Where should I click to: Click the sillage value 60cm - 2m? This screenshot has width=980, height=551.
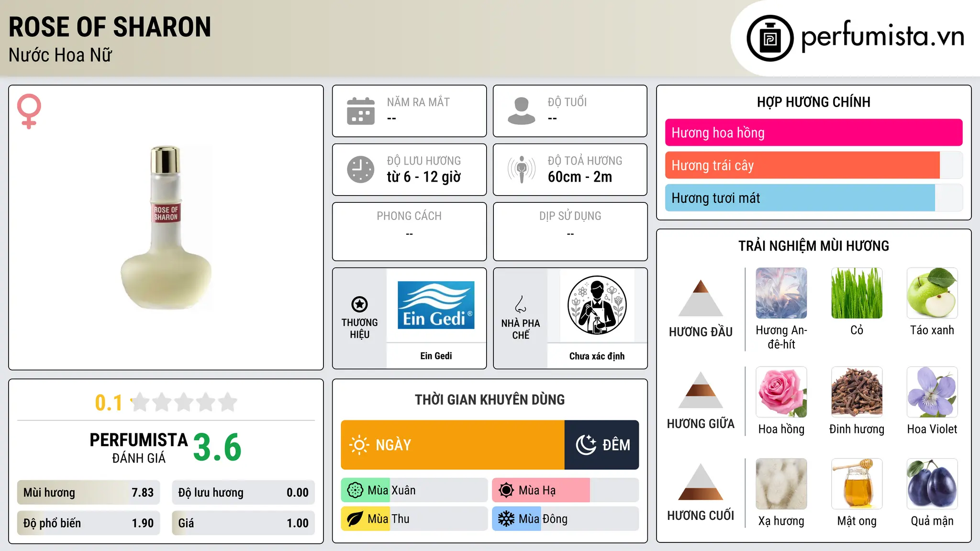tap(580, 177)
